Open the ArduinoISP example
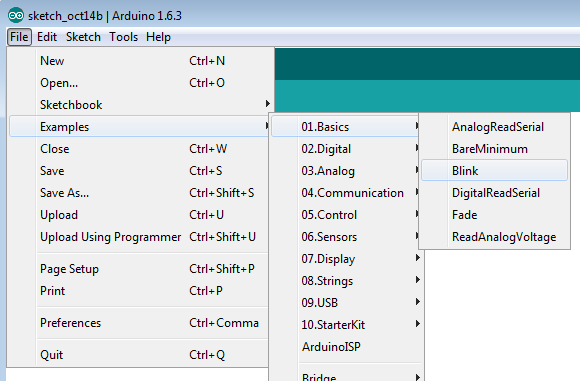The height and width of the screenshot is (381, 580). coord(347,347)
